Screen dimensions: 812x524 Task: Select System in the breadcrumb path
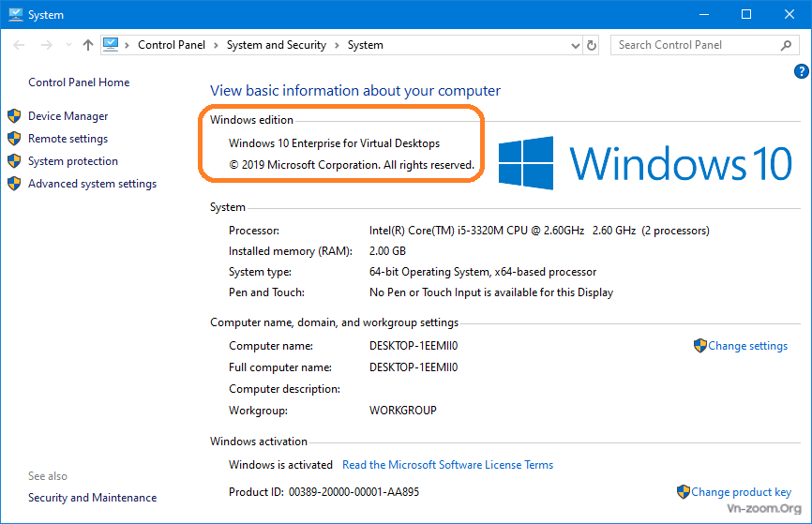point(365,45)
